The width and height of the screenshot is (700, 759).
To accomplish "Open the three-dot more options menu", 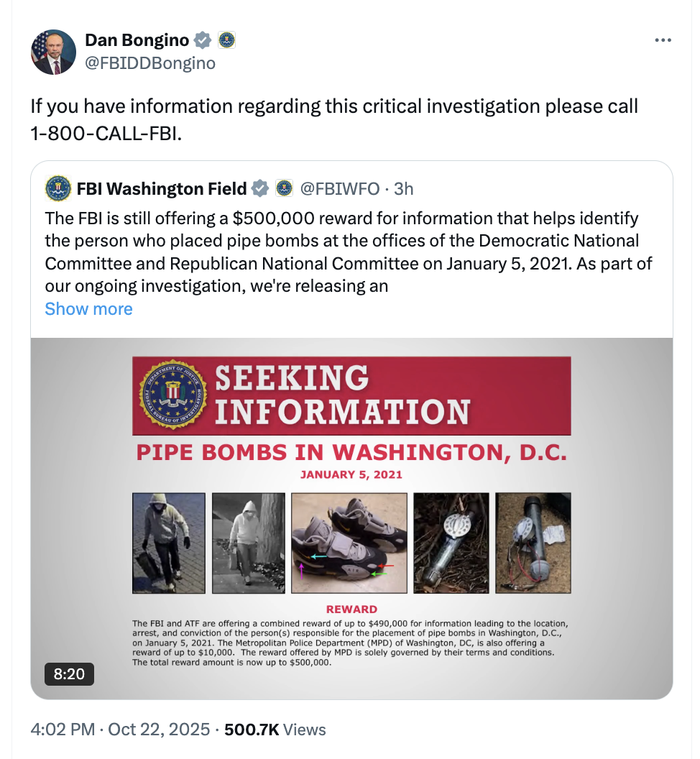I will click(663, 41).
